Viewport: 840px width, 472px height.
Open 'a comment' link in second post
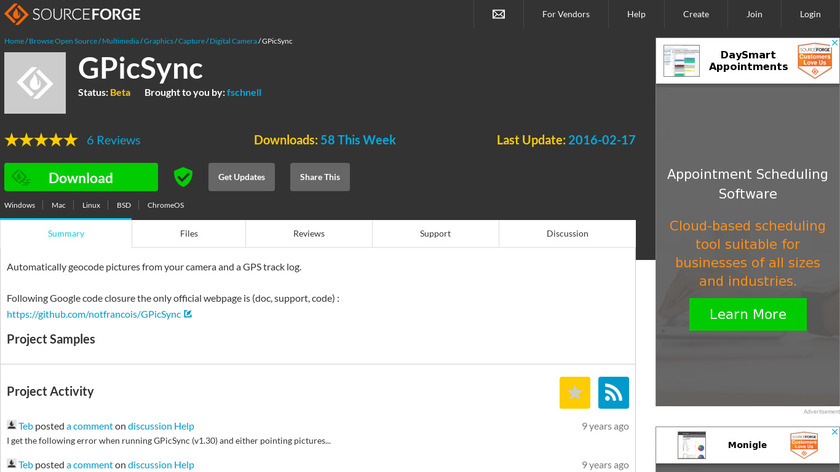pyautogui.click(x=89, y=464)
